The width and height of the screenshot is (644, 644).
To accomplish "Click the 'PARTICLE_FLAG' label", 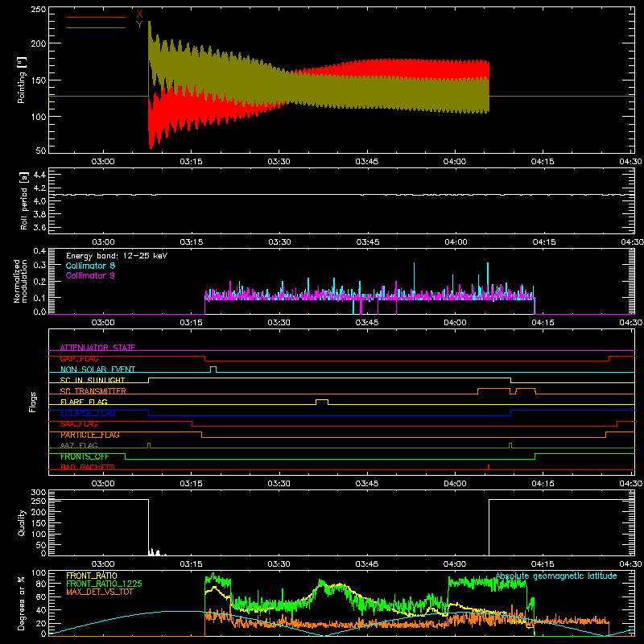I will pyautogui.click(x=90, y=435).
